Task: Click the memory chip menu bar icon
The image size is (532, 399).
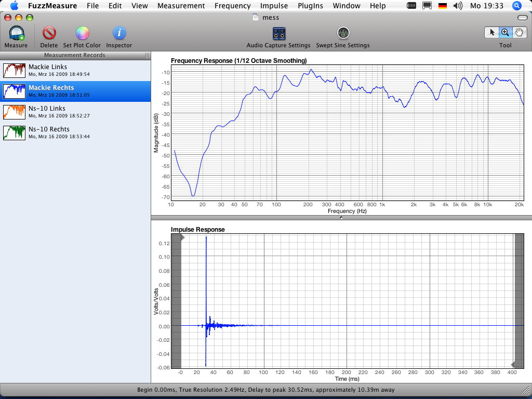Action: pos(411,6)
